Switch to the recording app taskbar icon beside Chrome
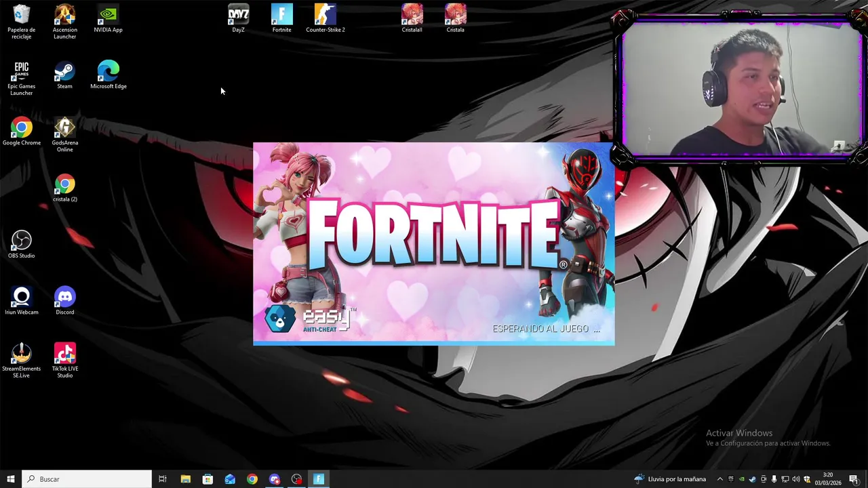This screenshot has width=868, height=488. 275,479
